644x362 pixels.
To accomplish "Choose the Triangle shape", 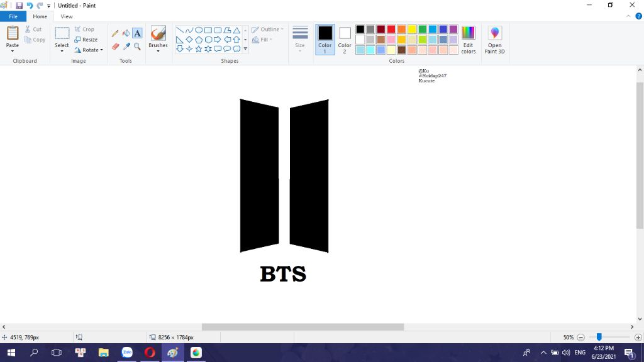I will pyautogui.click(x=236, y=30).
